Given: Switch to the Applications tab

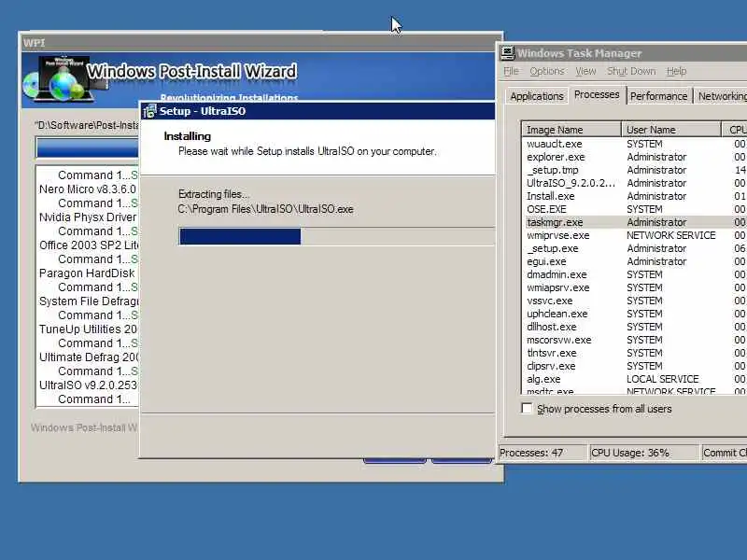Looking at the screenshot, I should click(x=536, y=96).
